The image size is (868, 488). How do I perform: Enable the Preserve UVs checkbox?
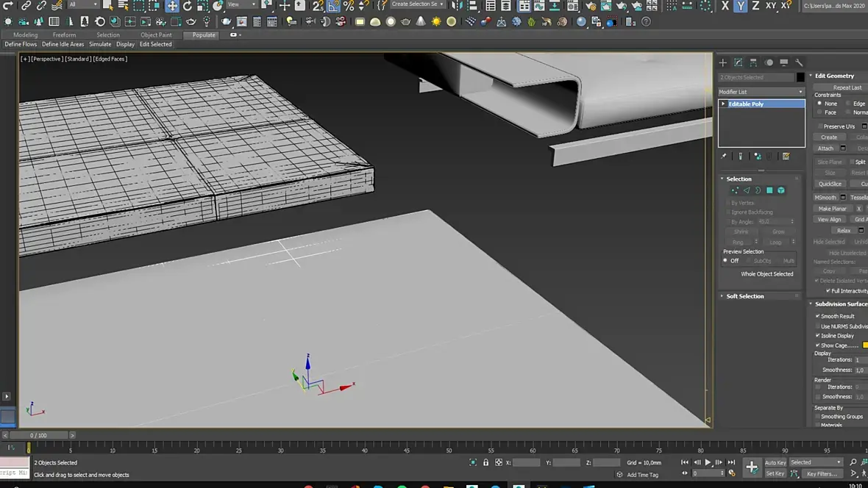click(819, 126)
